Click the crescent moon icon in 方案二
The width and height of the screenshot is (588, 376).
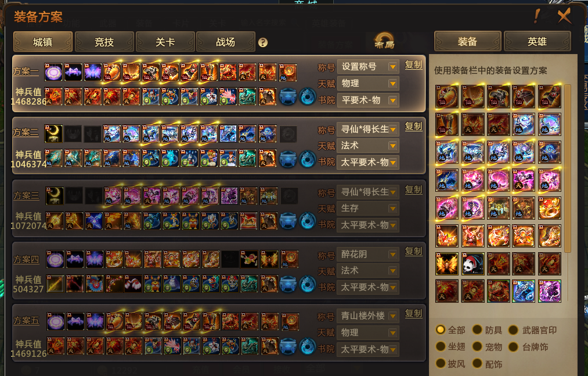click(53, 134)
